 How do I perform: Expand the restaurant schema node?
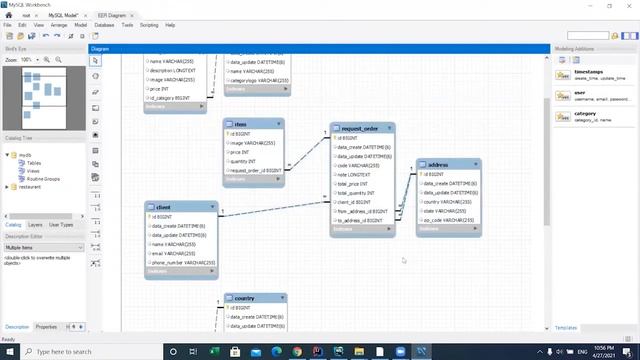[x=7, y=187]
